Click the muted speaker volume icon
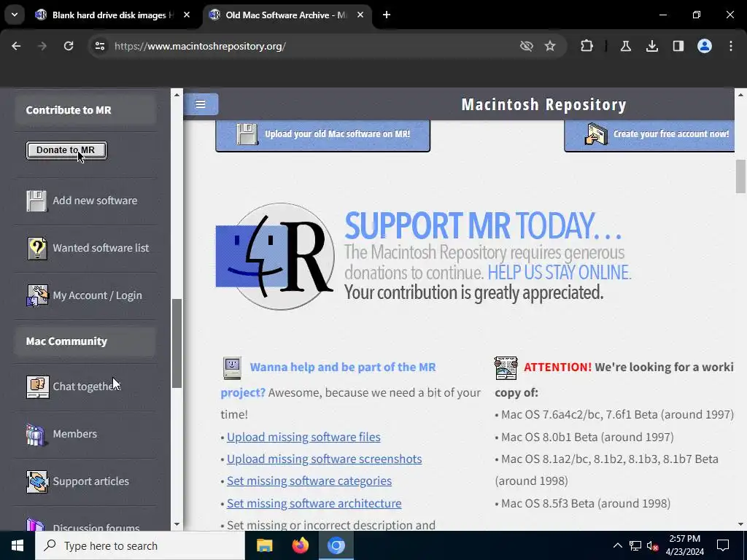747x560 pixels. tap(653, 545)
